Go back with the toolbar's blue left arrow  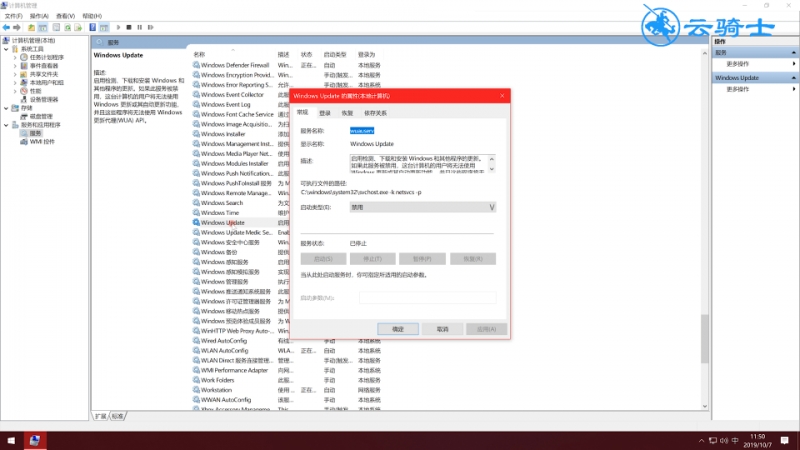[x=6, y=28]
